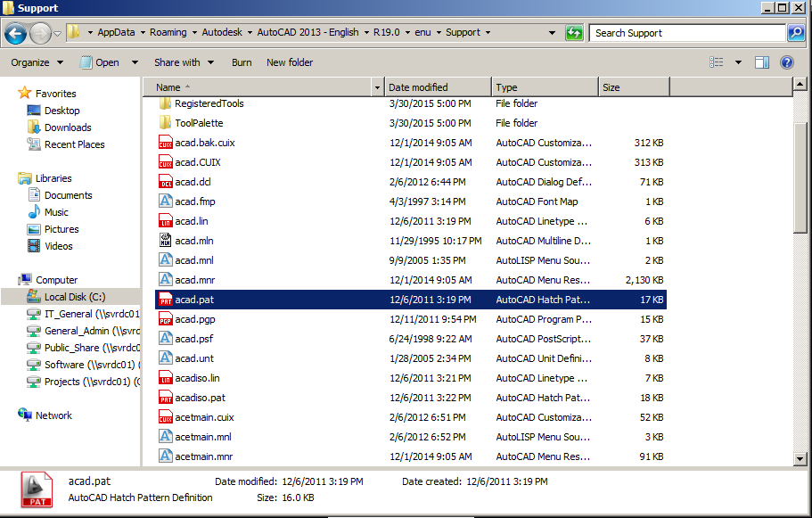Select the ToolPalette folder icon

(x=165, y=123)
